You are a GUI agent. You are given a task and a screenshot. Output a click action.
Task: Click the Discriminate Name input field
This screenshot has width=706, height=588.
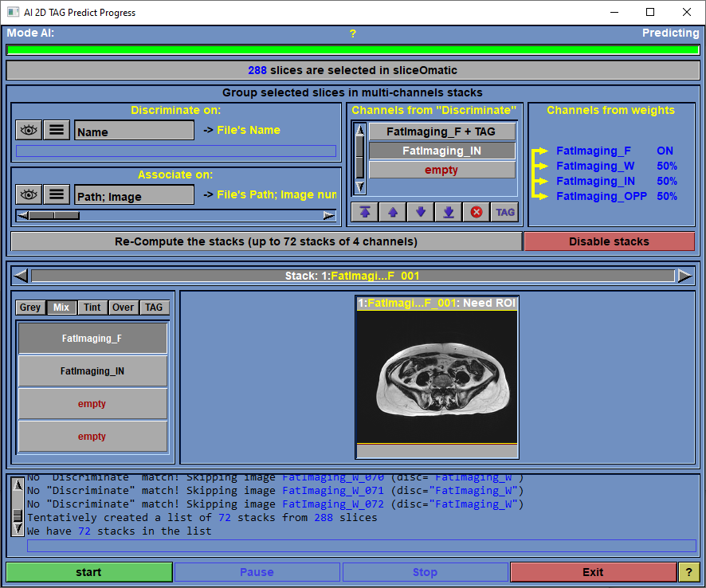(134, 131)
